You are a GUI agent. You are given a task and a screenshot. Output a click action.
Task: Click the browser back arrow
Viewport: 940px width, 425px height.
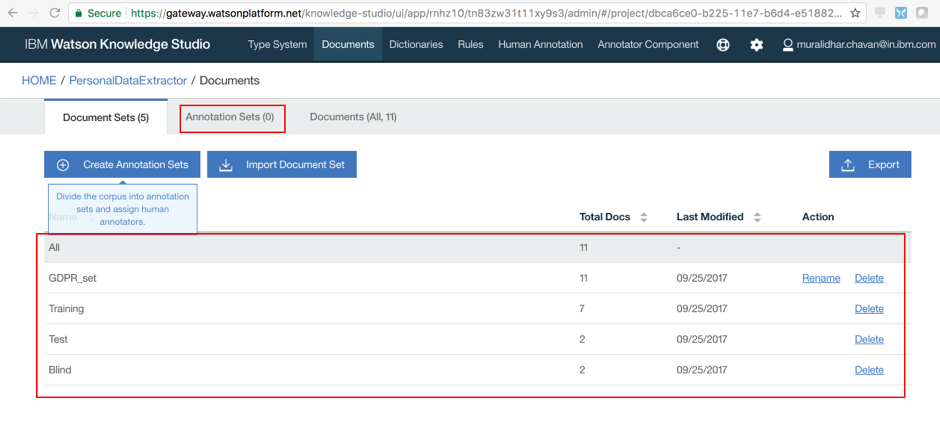(13, 13)
